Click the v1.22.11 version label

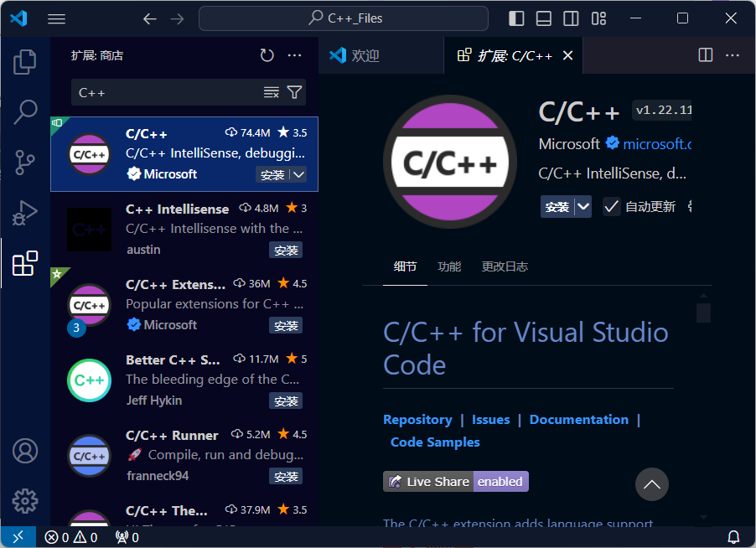pyautogui.click(x=662, y=111)
